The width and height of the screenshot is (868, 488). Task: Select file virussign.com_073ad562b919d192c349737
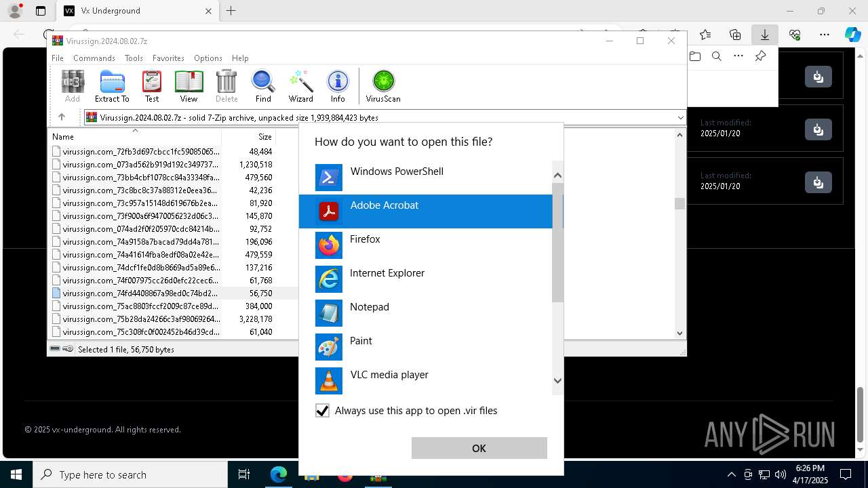tap(140, 165)
